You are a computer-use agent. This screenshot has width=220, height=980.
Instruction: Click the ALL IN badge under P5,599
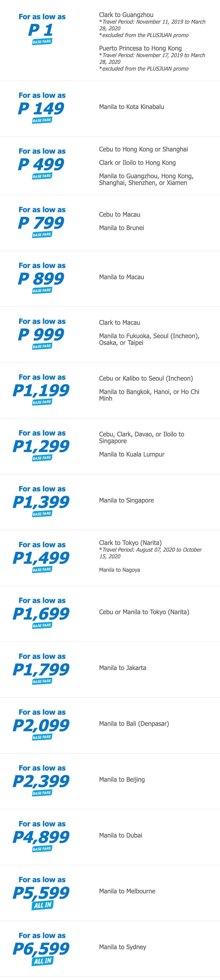42,905
